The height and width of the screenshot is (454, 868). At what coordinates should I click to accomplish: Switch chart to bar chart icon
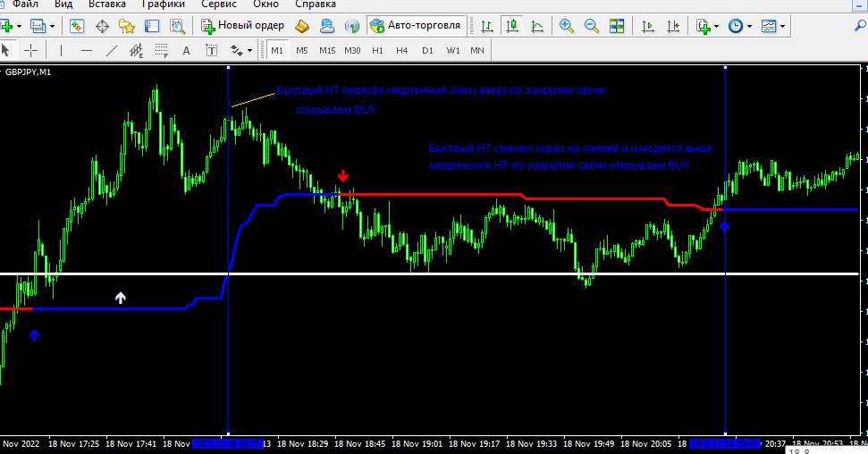(487, 26)
